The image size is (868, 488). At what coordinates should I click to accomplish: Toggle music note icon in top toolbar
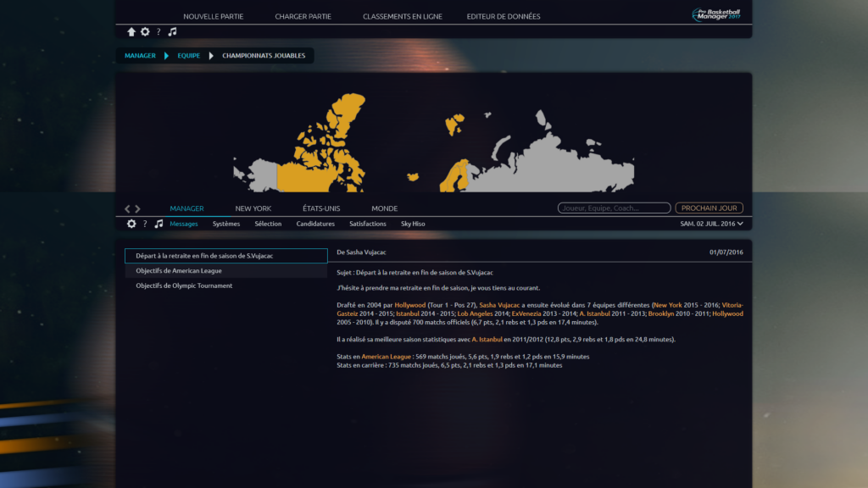(x=172, y=32)
